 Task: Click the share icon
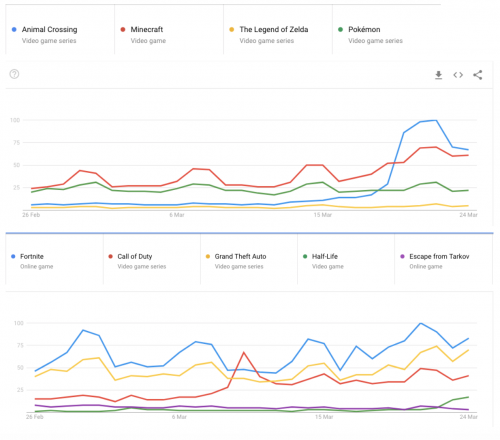[x=478, y=75]
